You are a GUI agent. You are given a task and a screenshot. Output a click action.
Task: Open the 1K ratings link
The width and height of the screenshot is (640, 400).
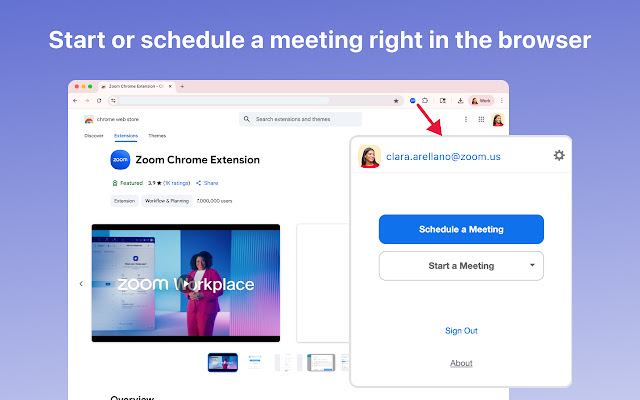pyautogui.click(x=177, y=183)
